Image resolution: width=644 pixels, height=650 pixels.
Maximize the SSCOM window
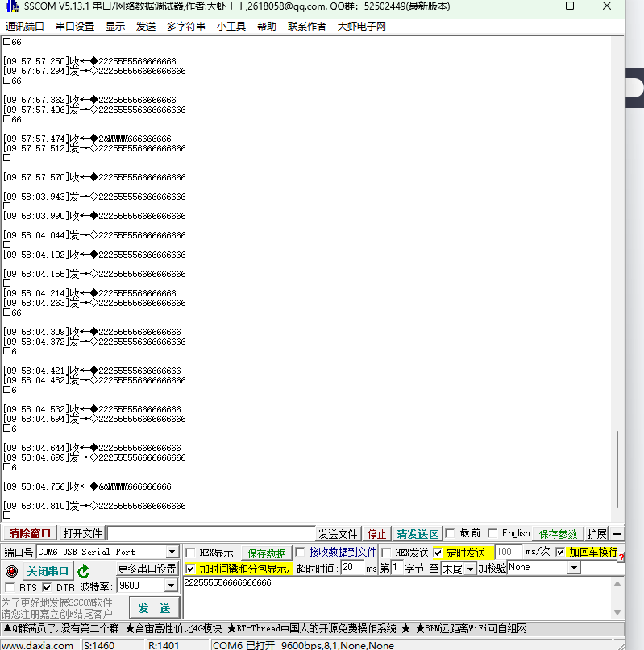[570, 6]
